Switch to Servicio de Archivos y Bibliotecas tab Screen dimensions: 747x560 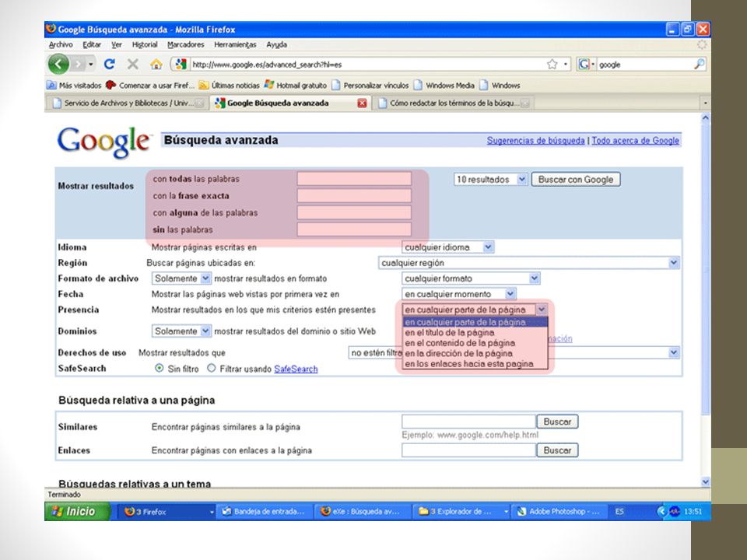click(128, 103)
